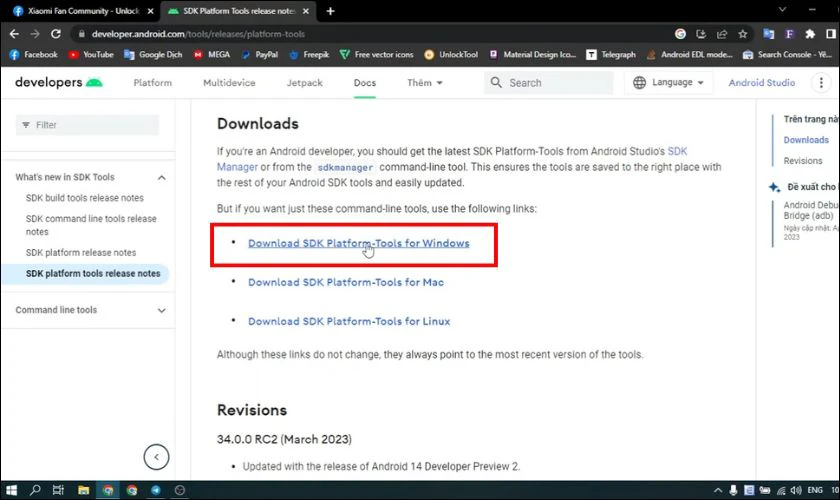Screen dimensions: 840x500
Task: Click the taskbar search icon
Action: pos(35,490)
